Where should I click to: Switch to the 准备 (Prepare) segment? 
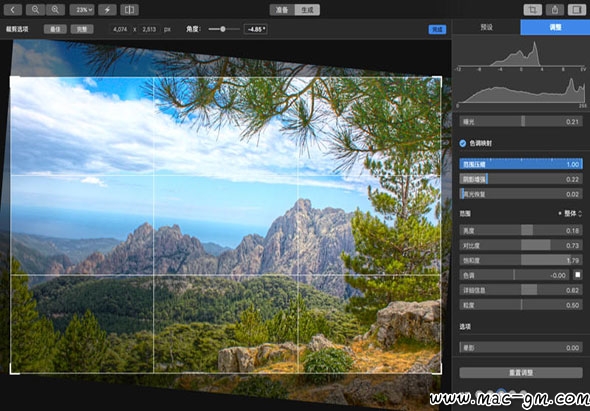click(282, 10)
